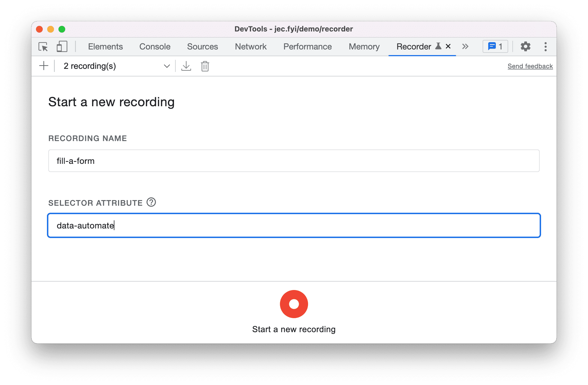Select the selector attribute input field

click(x=293, y=225)
